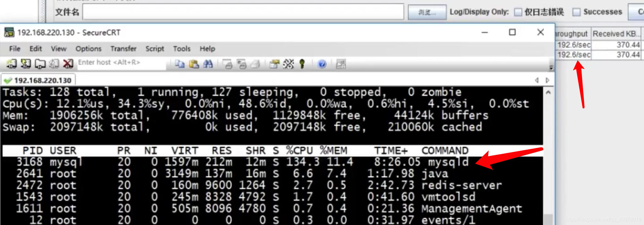The width and height of the screenshot is (644, 225).
Task: Click the grayed Print icon
Action: [x=255, y=64]
